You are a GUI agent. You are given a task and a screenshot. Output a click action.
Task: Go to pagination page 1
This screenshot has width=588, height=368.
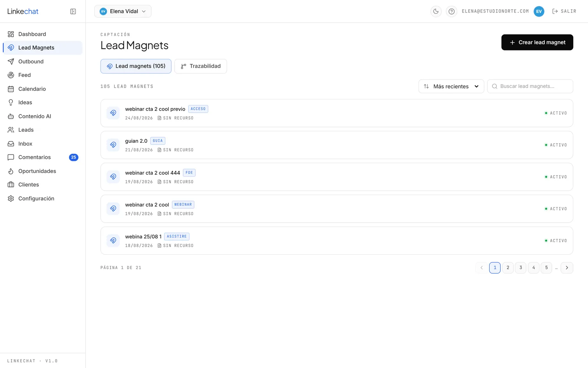pos(495,268)
